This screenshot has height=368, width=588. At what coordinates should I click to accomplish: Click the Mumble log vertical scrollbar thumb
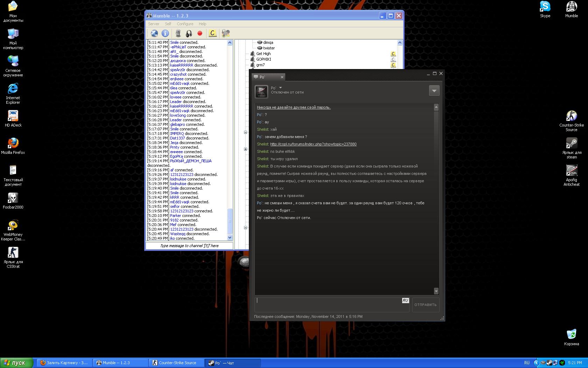click(x=230, y=221)
